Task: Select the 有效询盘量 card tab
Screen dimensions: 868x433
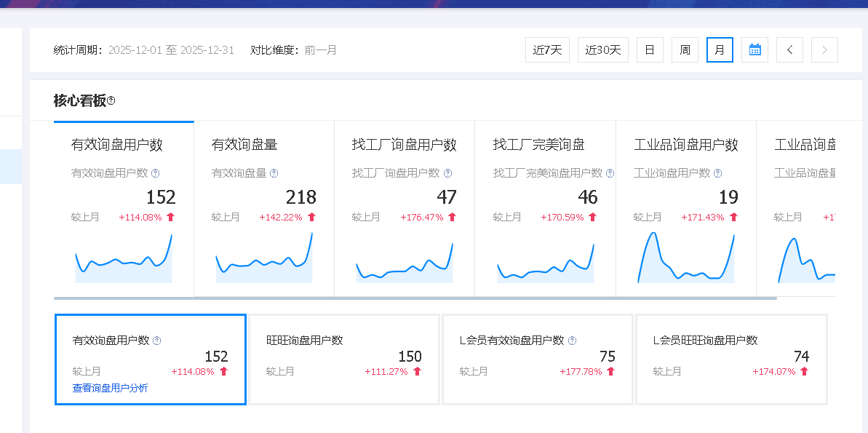Action: pos(264,209)
